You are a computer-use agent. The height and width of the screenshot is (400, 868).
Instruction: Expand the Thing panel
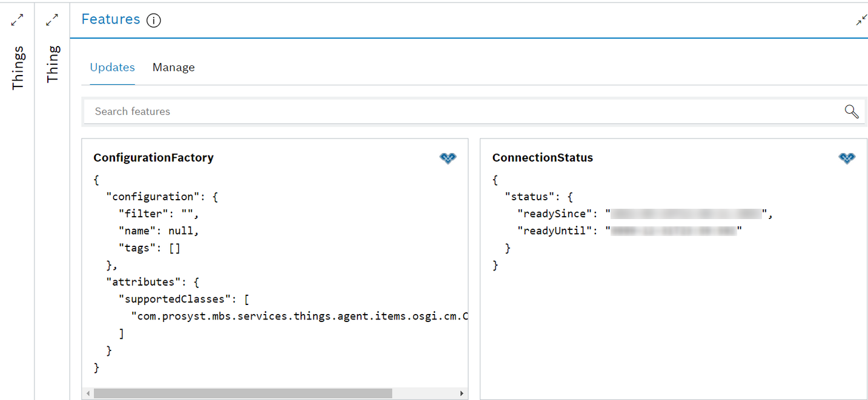coord(52,19)
